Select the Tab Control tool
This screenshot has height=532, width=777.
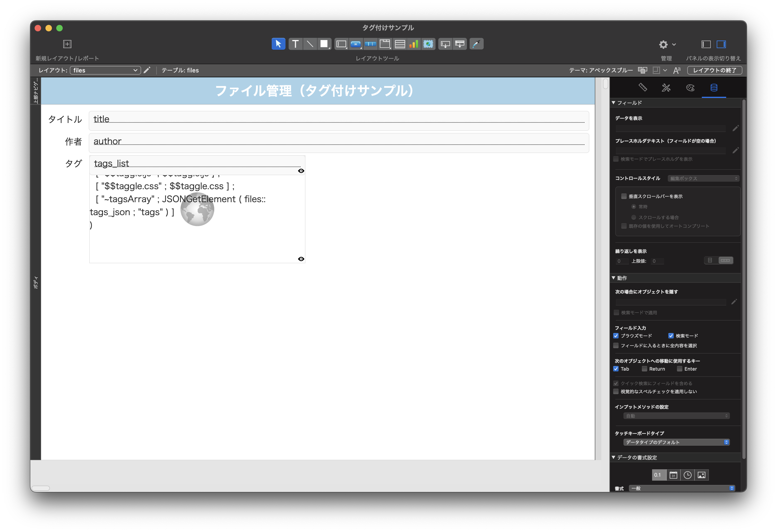pos(385,44)
